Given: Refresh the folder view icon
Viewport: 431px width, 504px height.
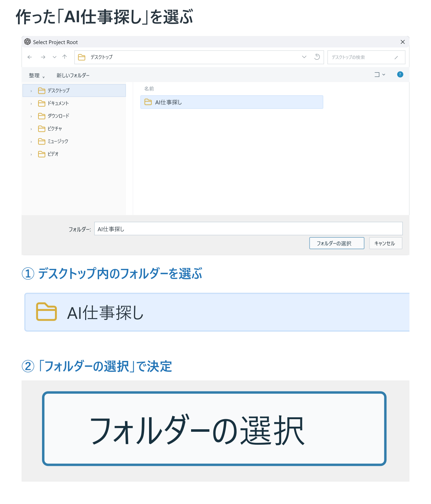Looking at the screenshot, I should (317, 57).
